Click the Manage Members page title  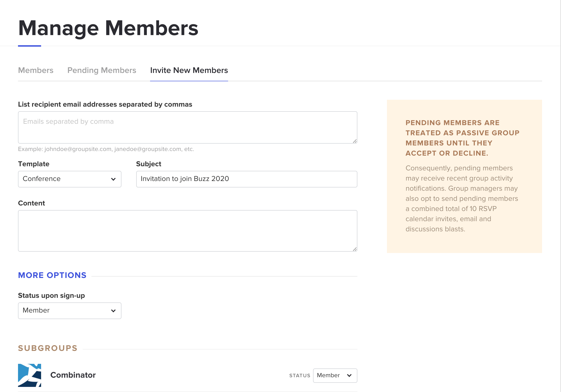[108, 28]
